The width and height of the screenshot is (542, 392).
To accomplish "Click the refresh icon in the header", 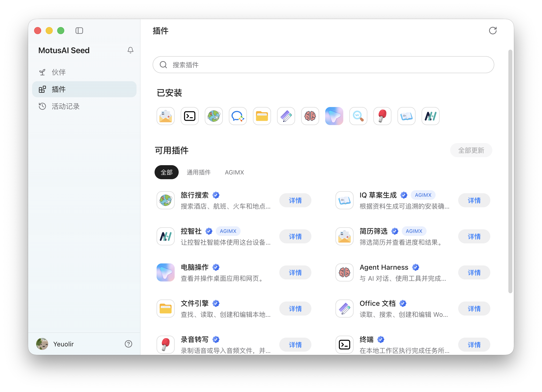I will pos(493,31).
